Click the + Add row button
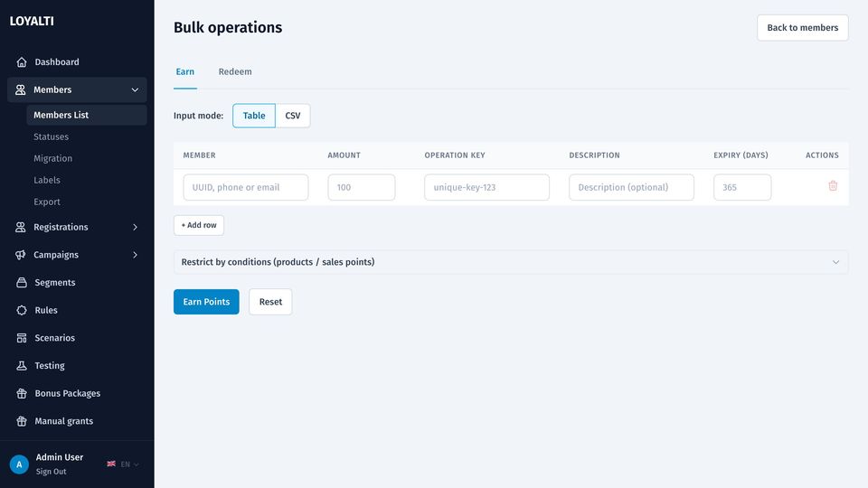The width and height of the screenshot is (868, 488). click(x=199, y=225)
